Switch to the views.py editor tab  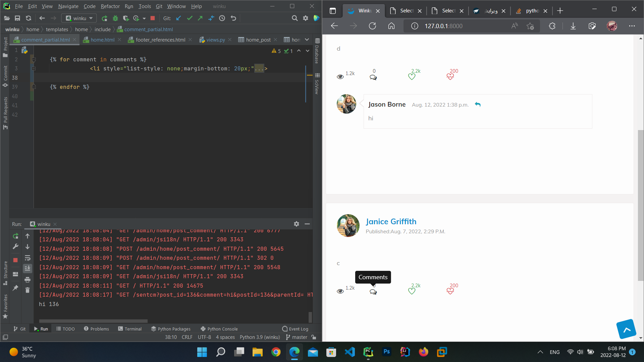[215, 40]
